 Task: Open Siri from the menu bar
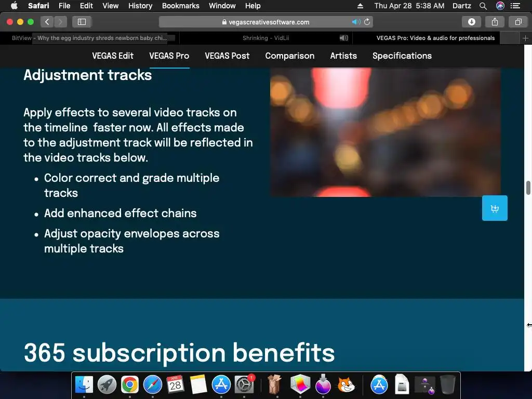500,6
